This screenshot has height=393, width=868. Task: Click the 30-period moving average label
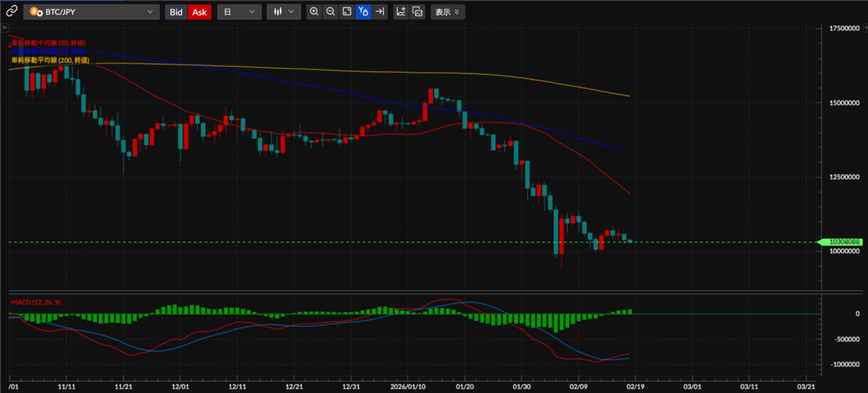tap(48, 43)
